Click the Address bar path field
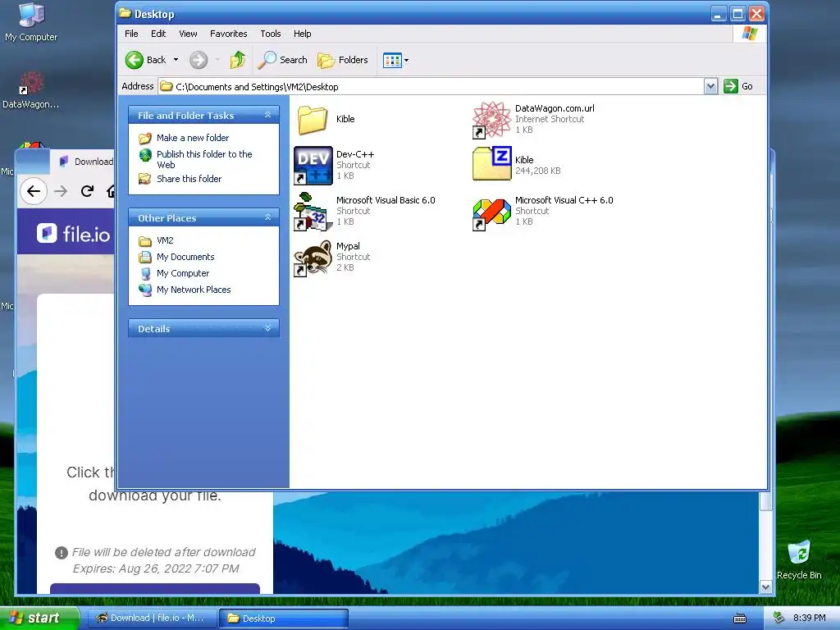840x630 pixels. tap(431, 86)
